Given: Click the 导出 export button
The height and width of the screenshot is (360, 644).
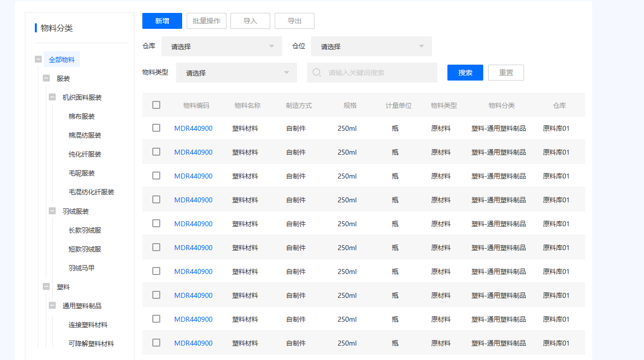Looking at the screenshot, I should pos(295,21).
